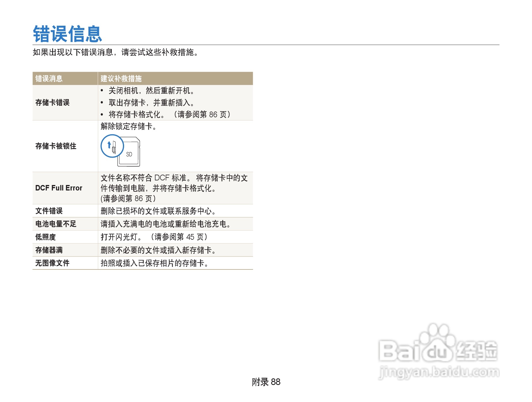The height and width of the screenshot is (402, 532).
Task: Click the text 拍照或插入已保存相片的存储卡
Action: (155, 263)
